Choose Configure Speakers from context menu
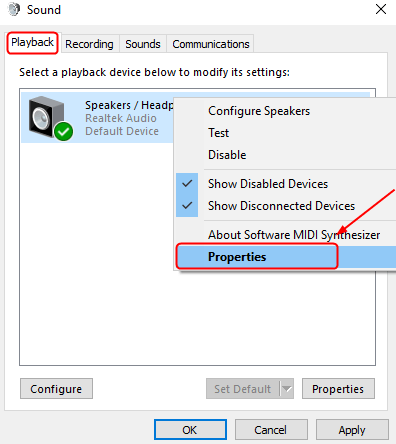 tap(259, 111)
